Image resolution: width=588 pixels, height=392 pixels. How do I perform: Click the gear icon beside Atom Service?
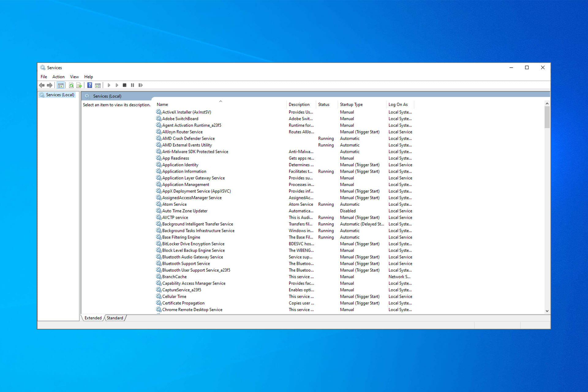click(x=159, y=204)
